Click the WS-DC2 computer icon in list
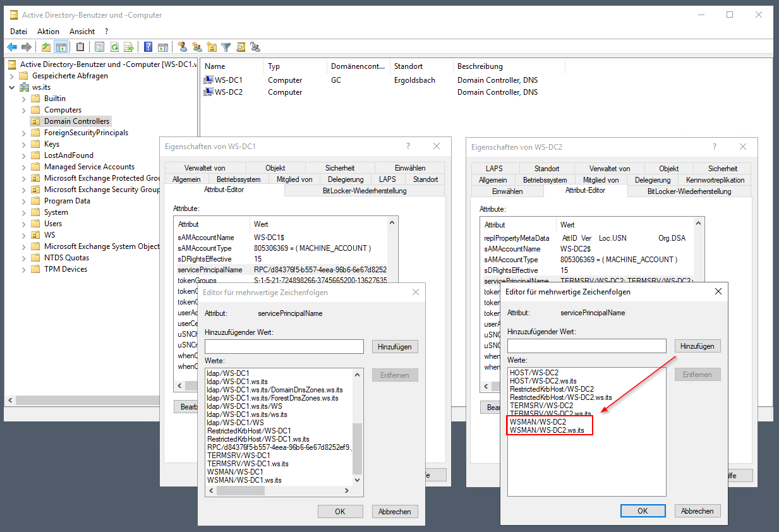Image resolution: width=779 pixels, height=532 pixels. [208, 92]
